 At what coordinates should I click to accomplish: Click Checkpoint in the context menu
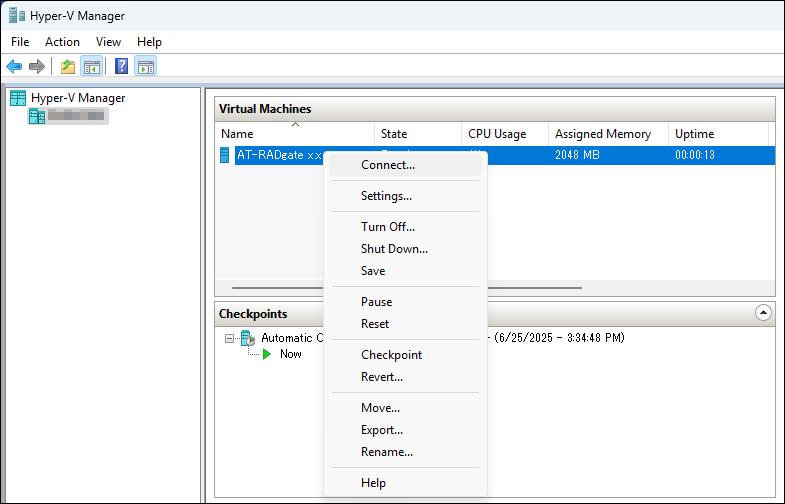pyautogui.click(x=391, y=355)
